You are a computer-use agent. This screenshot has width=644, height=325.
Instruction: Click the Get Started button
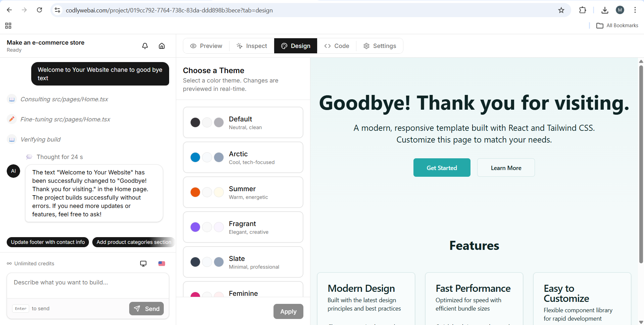(442, 168)
